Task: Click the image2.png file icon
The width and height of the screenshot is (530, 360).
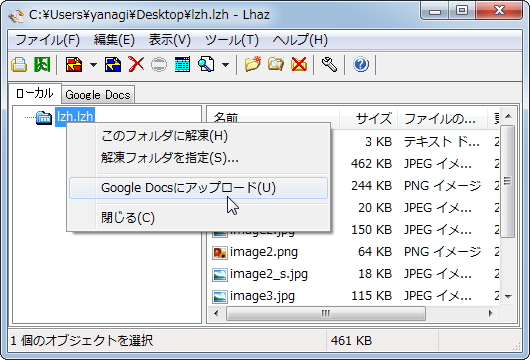Action: point(220,253)
